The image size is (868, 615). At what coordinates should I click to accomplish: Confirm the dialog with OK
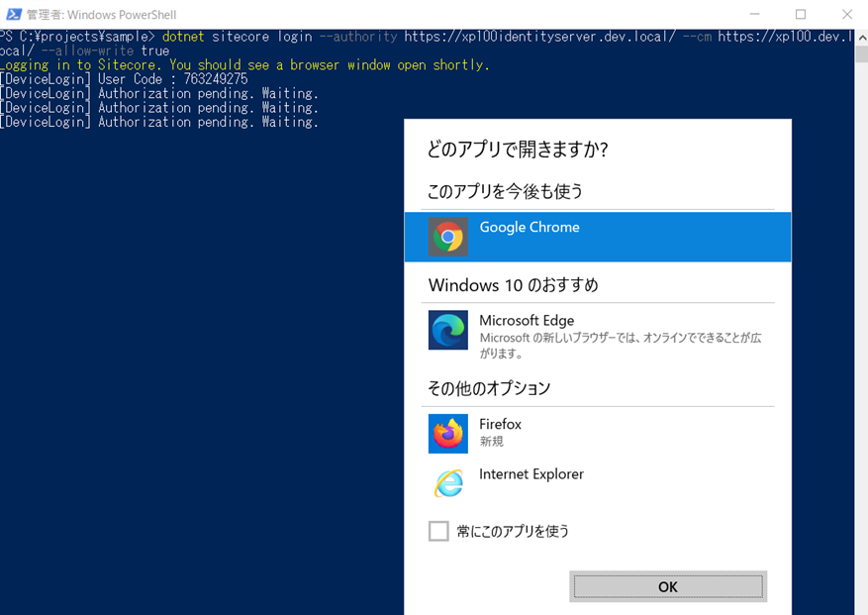click(x=668, y=586)
